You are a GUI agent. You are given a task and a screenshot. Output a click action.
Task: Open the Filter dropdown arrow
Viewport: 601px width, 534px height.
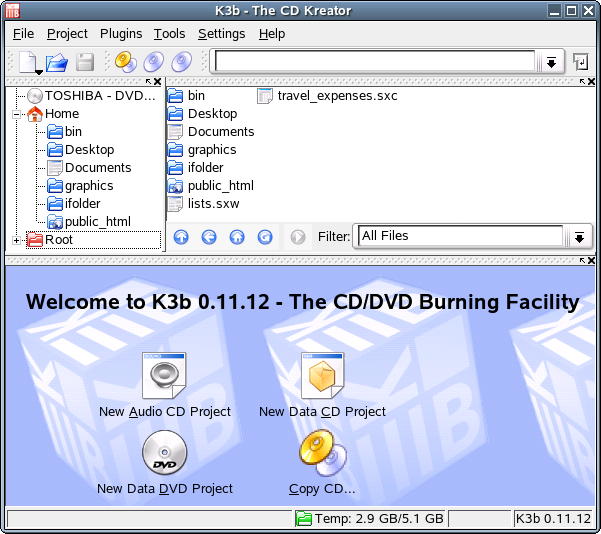point(579,237)
